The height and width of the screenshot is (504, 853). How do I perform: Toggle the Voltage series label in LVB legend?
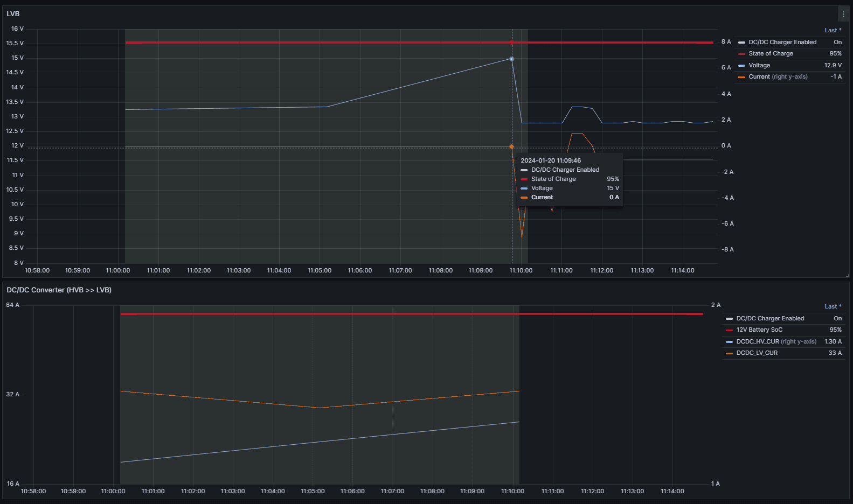point(759,66)
